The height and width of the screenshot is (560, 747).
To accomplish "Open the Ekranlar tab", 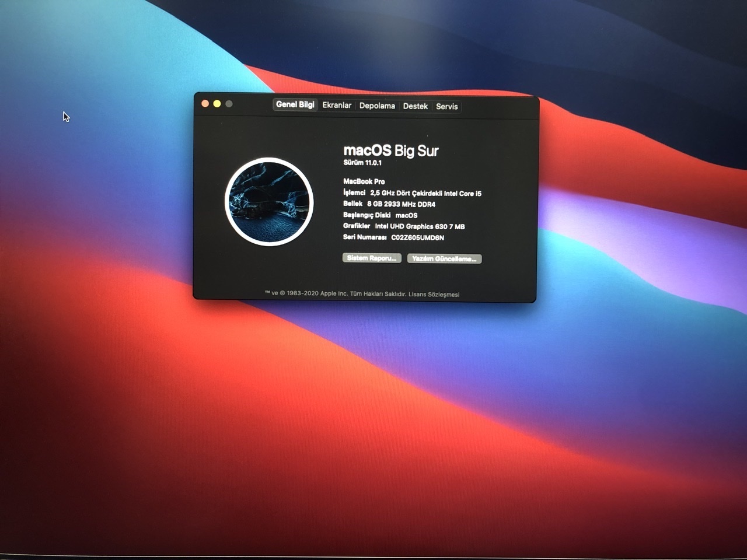I will coord(337,105).
